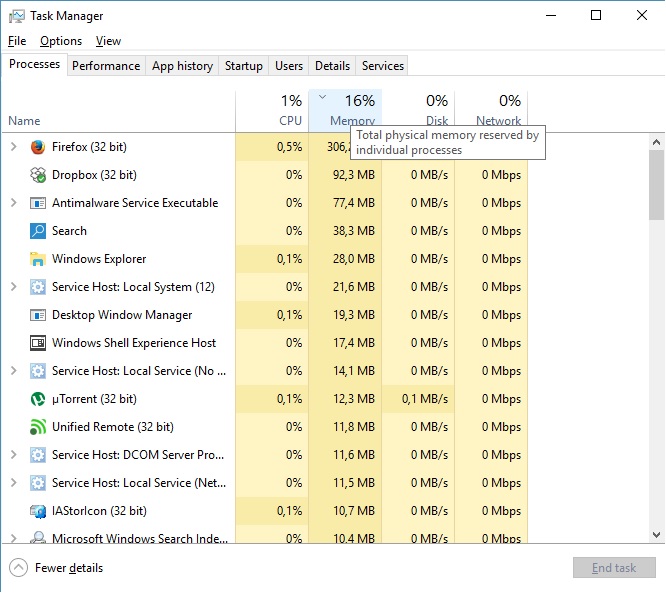Expand Antimalware Service Executable group
Viewport: 666px width, 593px height.
click(x=13, y=203)
